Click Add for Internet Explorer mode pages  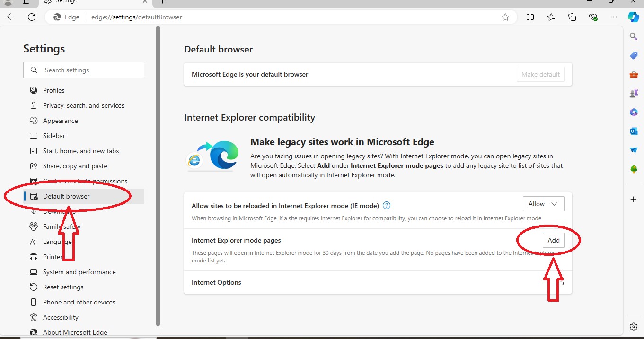point(554,240)
